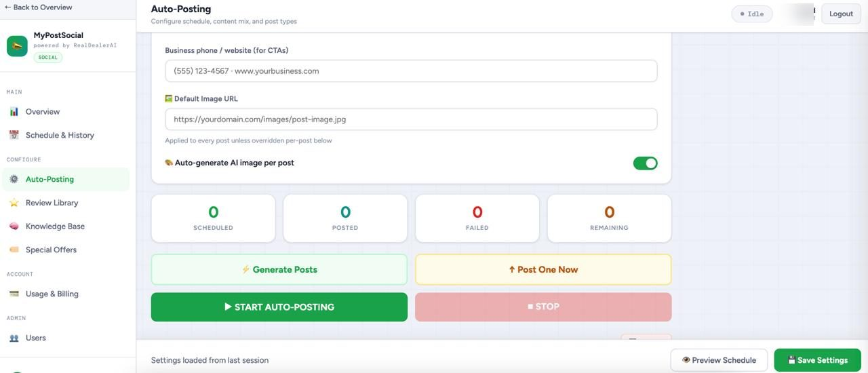The width and height of the screenshot is (868, 373).
Task: Focus the Default Image URL field
Action: [411, 119]
